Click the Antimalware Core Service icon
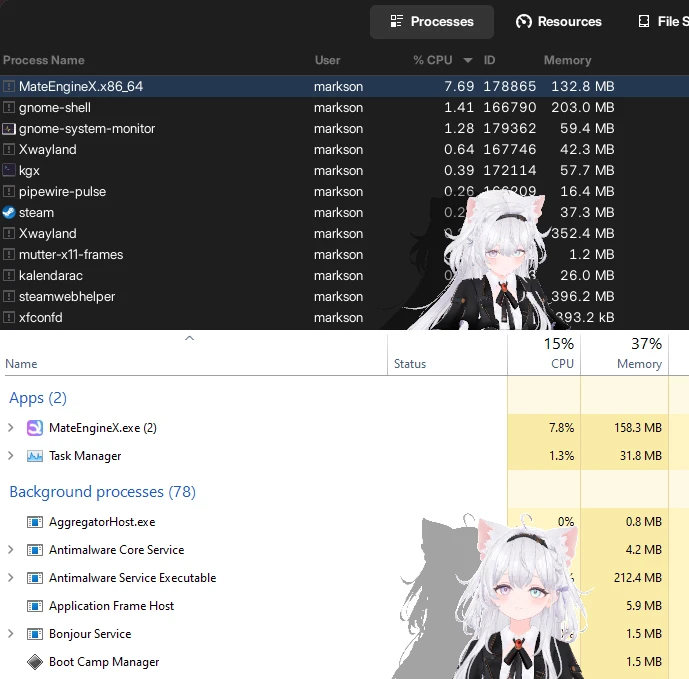The height and width of the screenshot is (679, 689). [35, 550]
